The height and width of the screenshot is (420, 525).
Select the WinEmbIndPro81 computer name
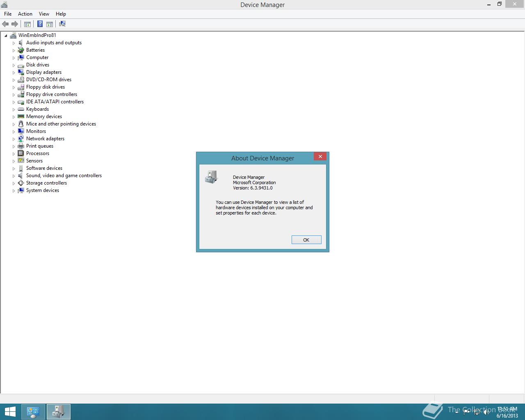click(37, 35)
